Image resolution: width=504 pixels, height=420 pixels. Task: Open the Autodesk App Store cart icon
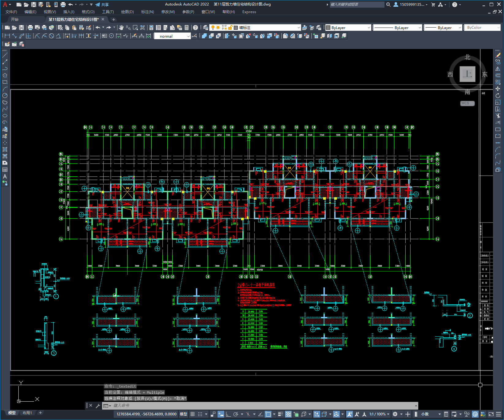(x=433, y=5)
